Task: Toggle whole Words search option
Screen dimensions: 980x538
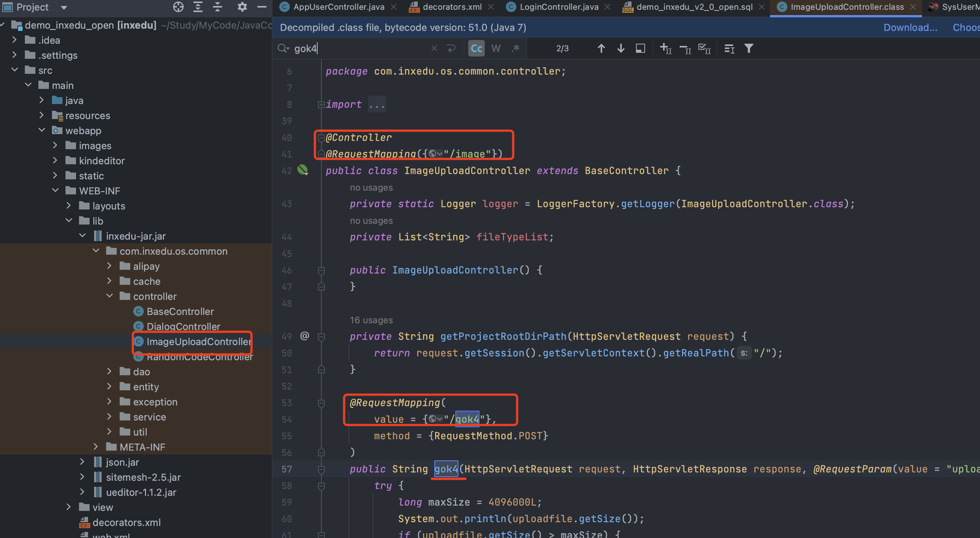Action: tap(496, 48)
